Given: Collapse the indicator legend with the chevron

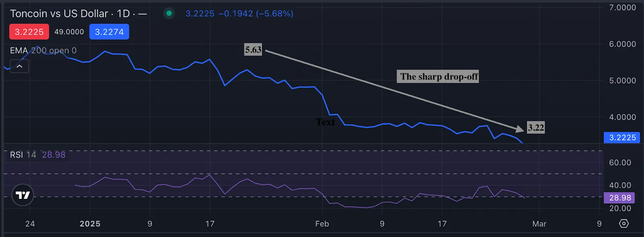Looking at the screenshot, I should [x=19, y=66].
